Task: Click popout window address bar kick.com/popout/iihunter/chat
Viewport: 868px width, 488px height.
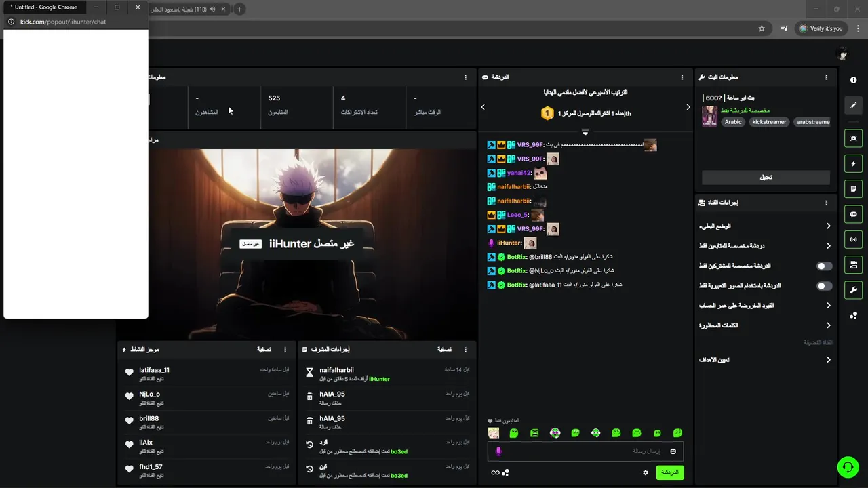Action: pyautogui.click(x=63, y=22)
